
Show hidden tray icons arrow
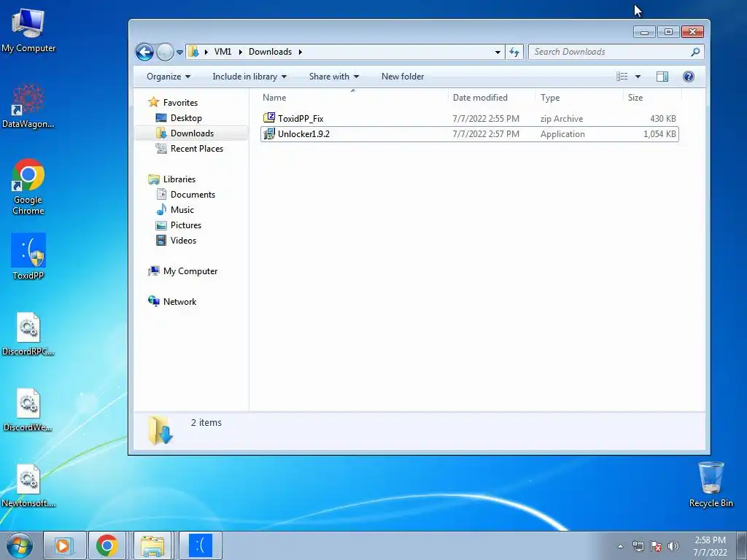[x=620, y=546]
